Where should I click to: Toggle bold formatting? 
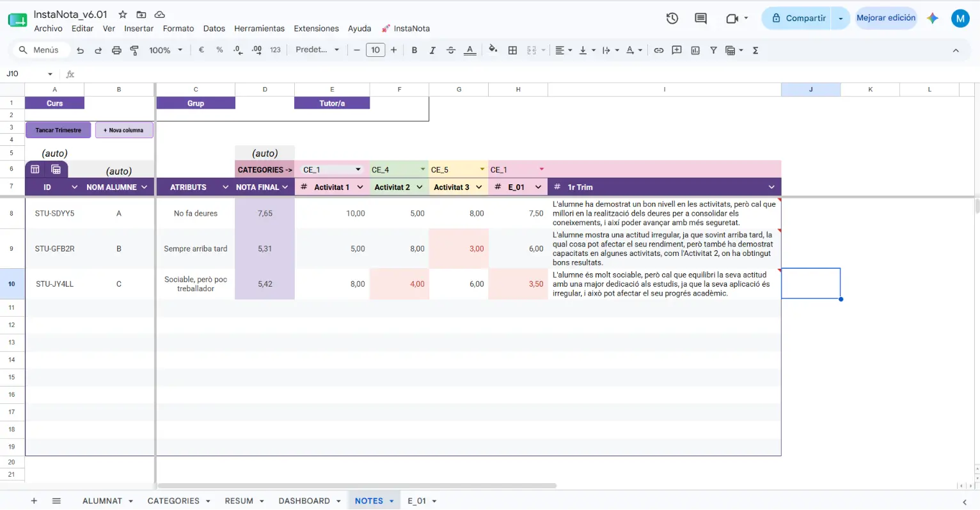(x=415, y=50)
